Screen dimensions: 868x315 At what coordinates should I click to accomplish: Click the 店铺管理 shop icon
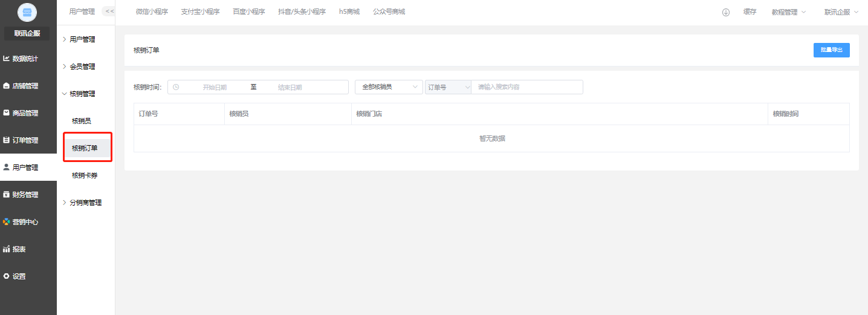coord(6,86)
